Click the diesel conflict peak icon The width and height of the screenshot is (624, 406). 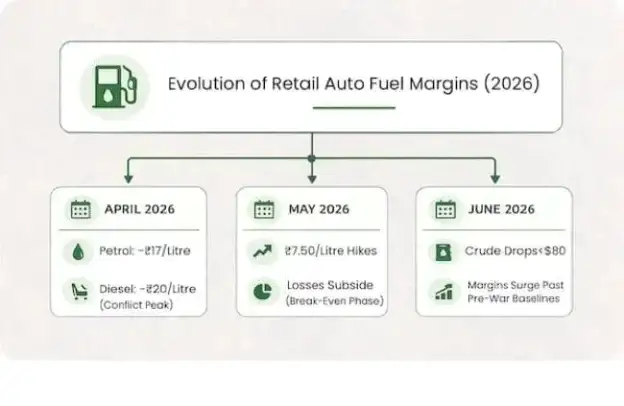click(80, 291)
